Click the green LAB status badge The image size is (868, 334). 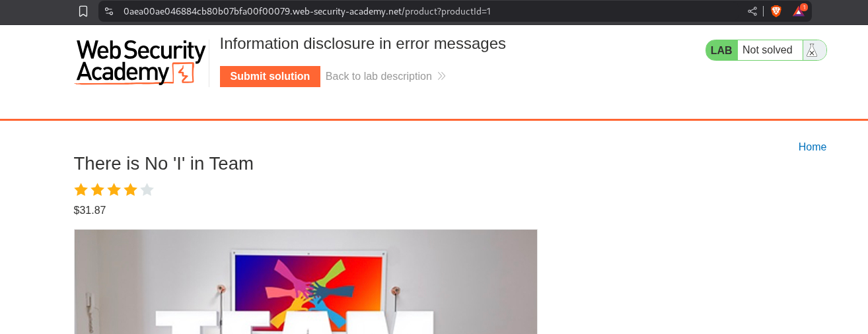(721, 50)
